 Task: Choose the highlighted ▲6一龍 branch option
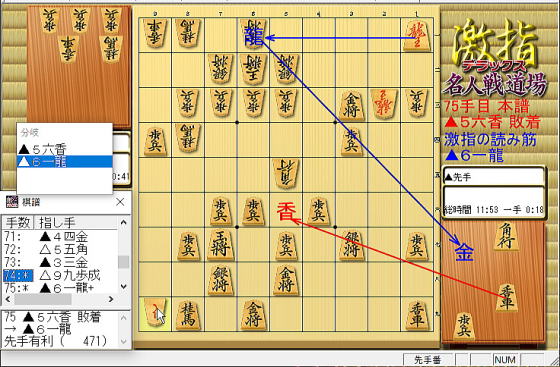64,162
